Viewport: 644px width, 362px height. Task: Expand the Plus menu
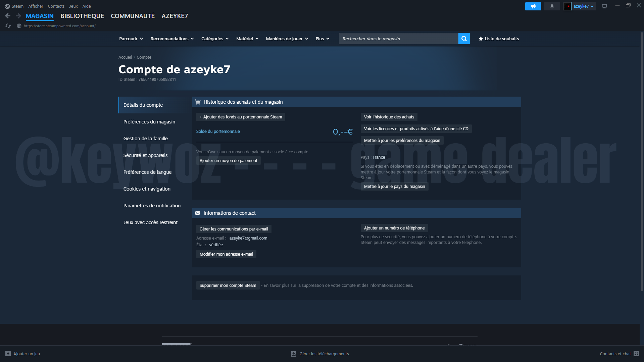point(322,39)
